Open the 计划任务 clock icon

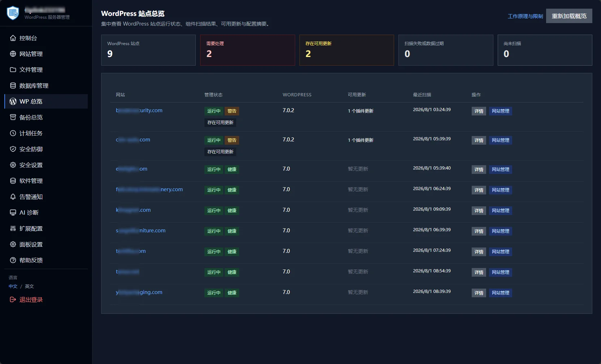pos(13,133)
